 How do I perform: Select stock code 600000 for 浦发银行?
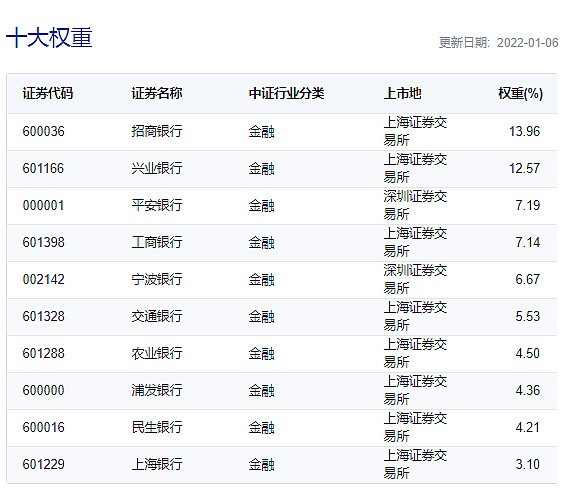click(43, 391)
